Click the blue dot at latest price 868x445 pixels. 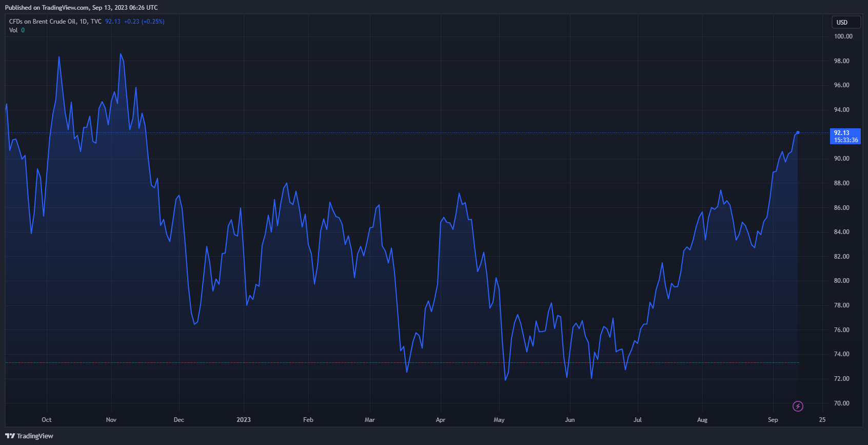coord(798,133)
